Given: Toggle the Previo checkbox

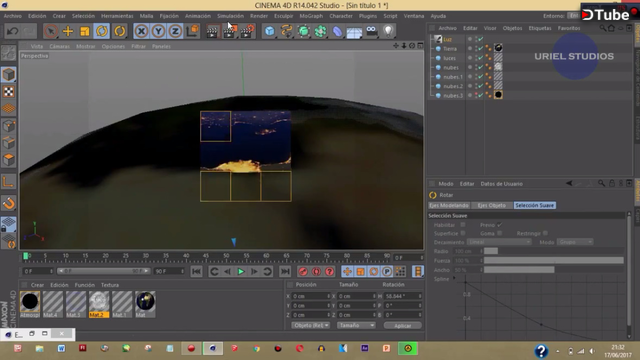Looking at the screenshot, I should 500,225.
